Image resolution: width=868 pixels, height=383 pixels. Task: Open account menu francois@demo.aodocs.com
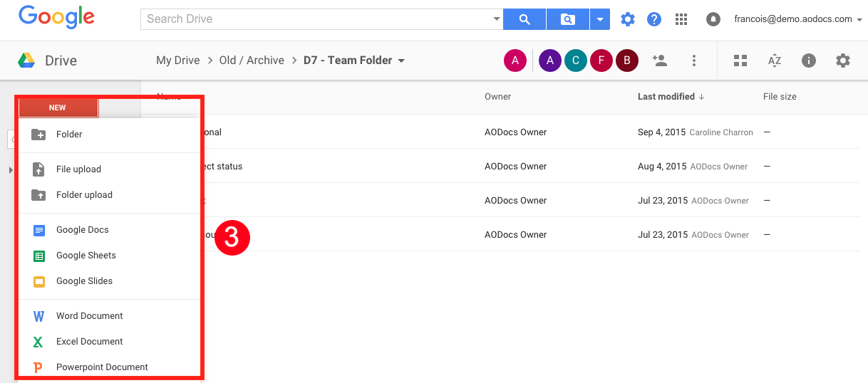(x=798, y=19)
